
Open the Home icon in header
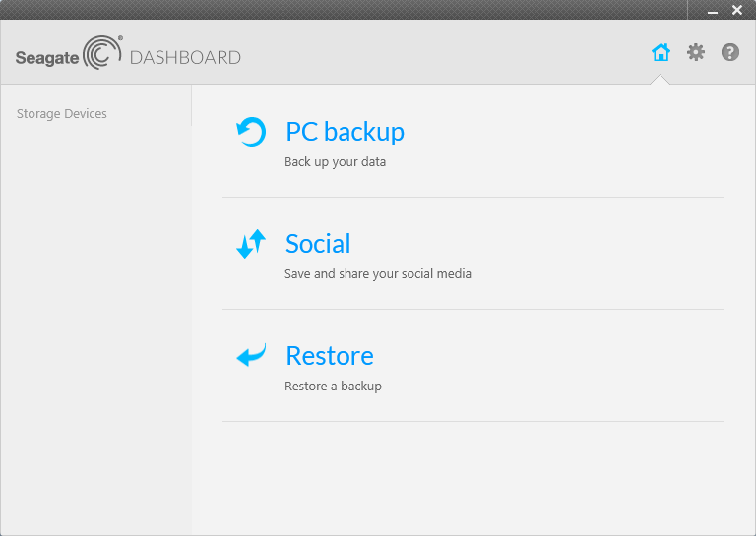click(x=661, y=52)
